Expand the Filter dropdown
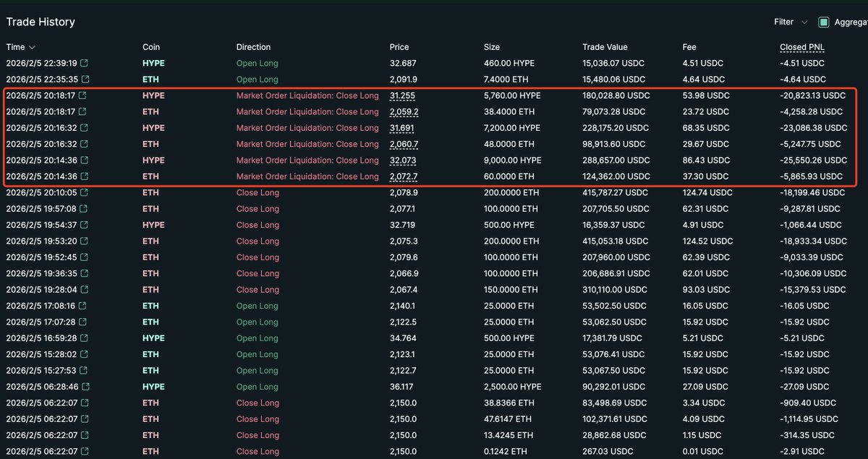868x459 pixels. 789,22
